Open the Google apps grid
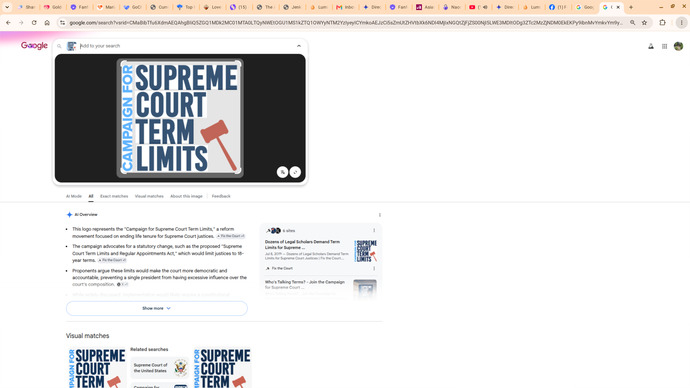 pos(664,46)
